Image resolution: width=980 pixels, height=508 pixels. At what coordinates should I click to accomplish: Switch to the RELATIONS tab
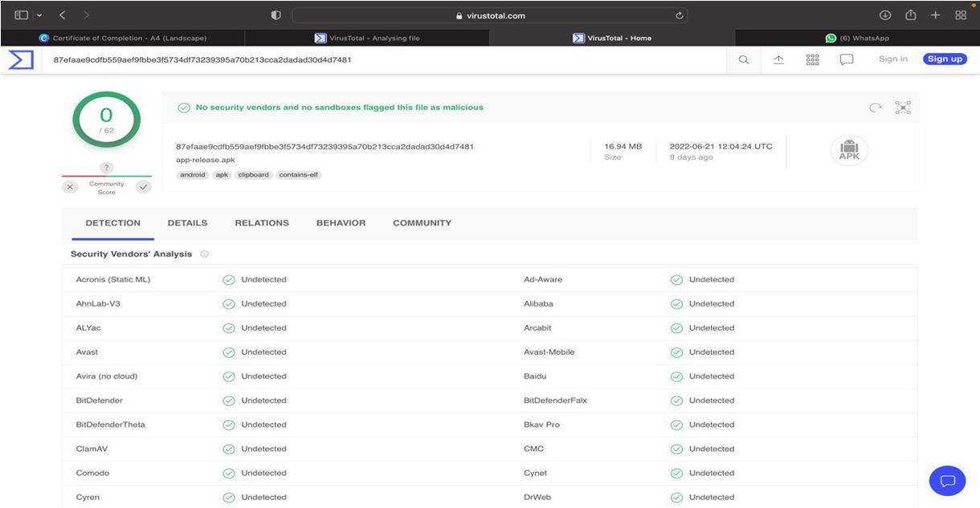pos(262,223)
